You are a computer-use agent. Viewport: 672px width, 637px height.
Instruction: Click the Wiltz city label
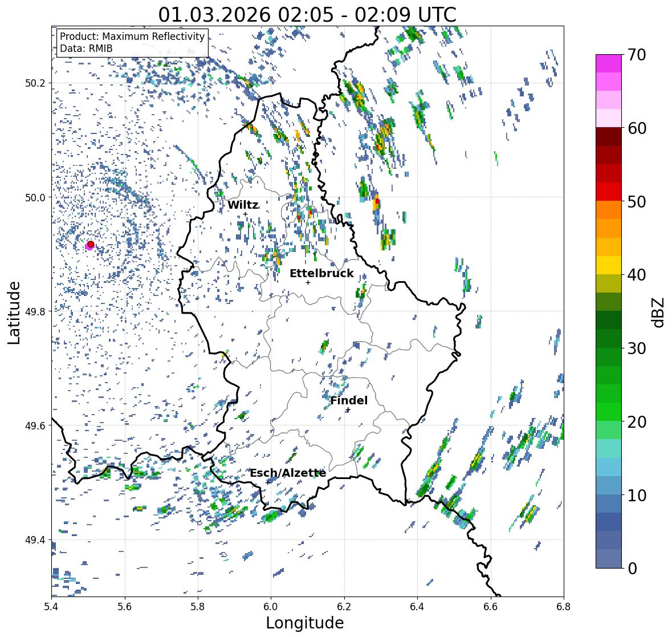[243, 205]
